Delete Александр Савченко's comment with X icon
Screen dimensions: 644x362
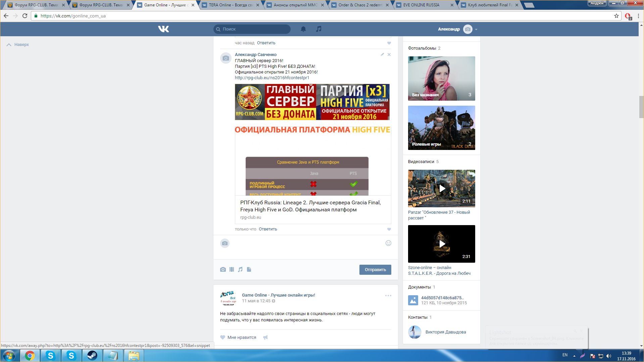[x=389, y=54]
